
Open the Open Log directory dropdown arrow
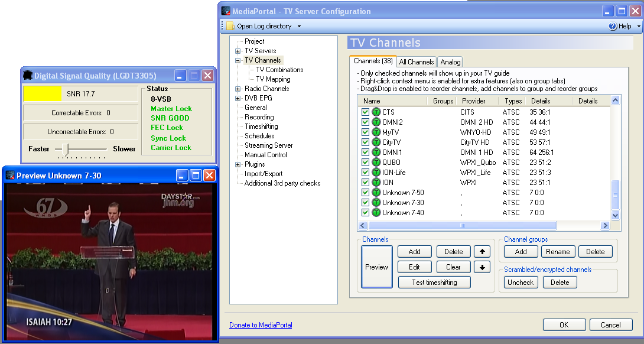click(x=299, y=27)
